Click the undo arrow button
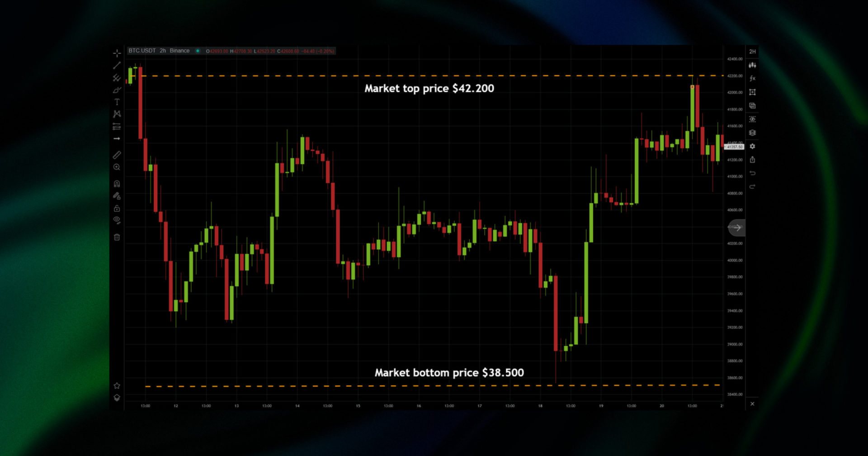 pyautogui.click(x=752, y=173)
